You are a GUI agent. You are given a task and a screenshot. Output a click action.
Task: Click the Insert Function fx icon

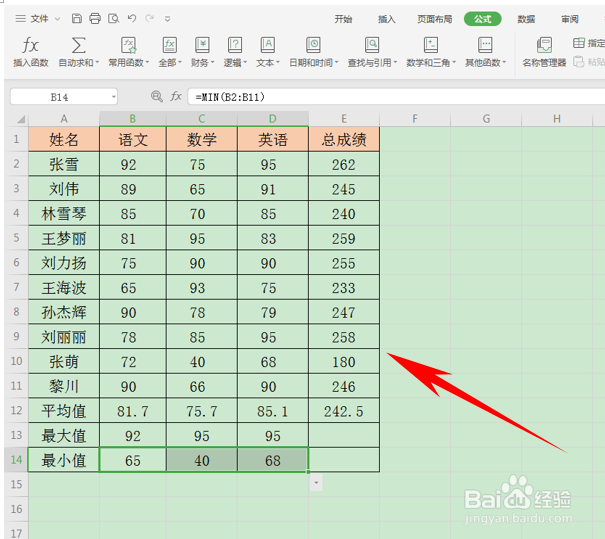[30, 46]
